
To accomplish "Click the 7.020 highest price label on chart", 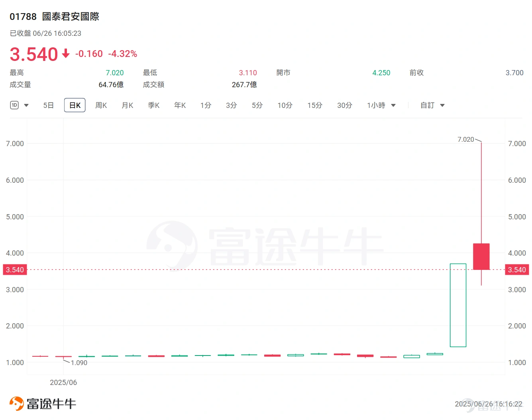I will tap(465, 140).
